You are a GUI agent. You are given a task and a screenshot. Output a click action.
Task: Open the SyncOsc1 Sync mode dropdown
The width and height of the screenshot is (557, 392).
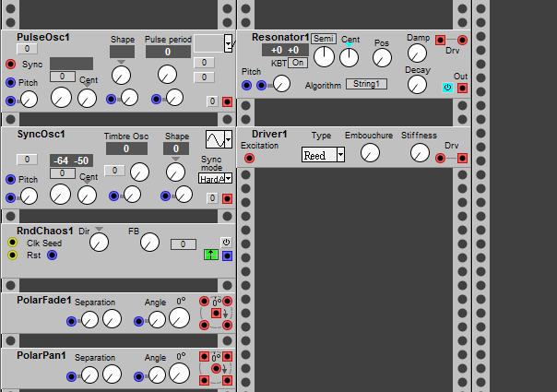point(215,178)
